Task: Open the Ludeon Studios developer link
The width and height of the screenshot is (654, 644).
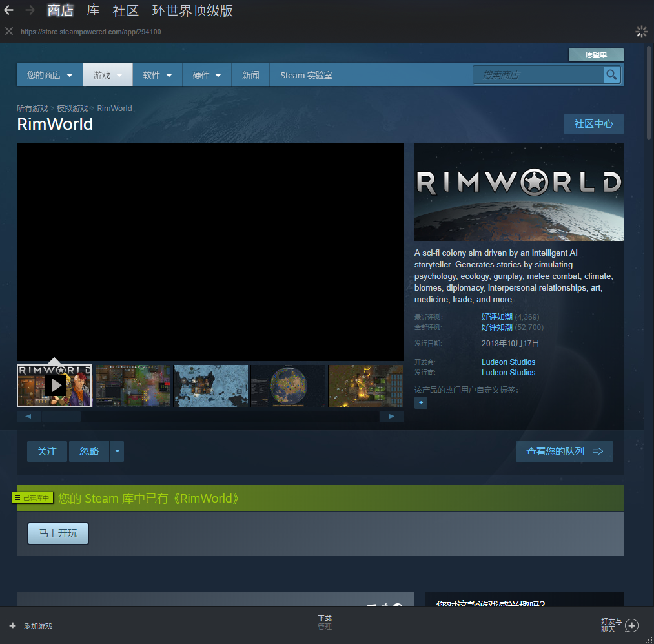Action: click(x=508, y=362)
